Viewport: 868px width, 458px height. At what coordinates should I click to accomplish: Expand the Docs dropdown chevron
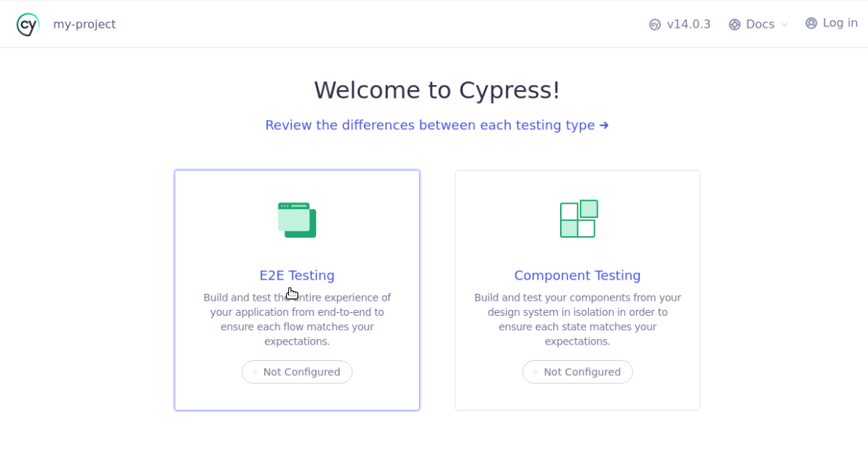pos(784,25)
